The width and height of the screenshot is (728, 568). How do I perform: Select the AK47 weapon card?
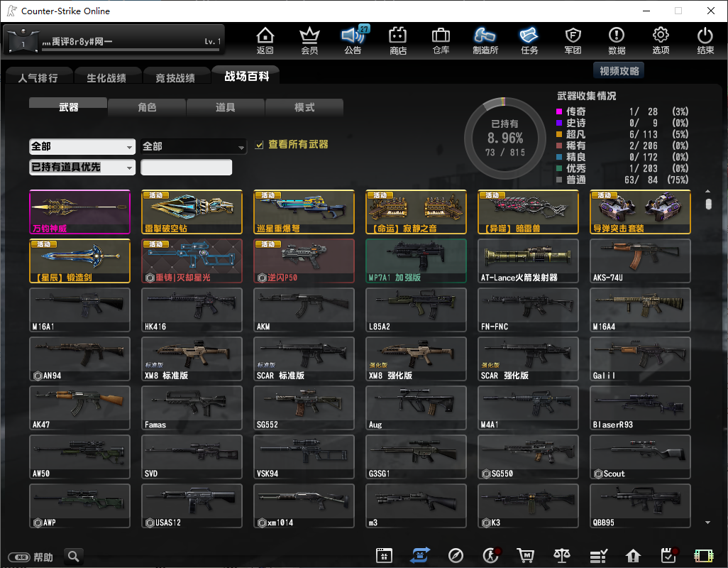(80, 408)
